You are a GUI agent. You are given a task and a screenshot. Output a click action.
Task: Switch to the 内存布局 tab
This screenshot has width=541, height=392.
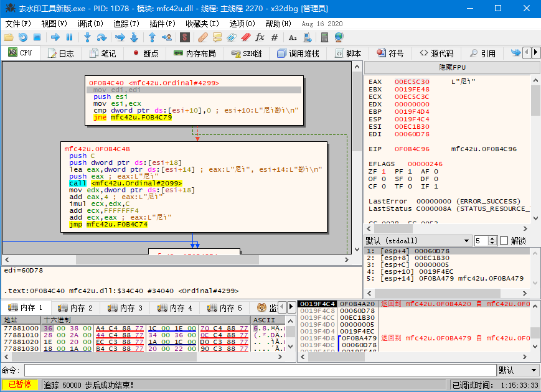pos(194,54)
